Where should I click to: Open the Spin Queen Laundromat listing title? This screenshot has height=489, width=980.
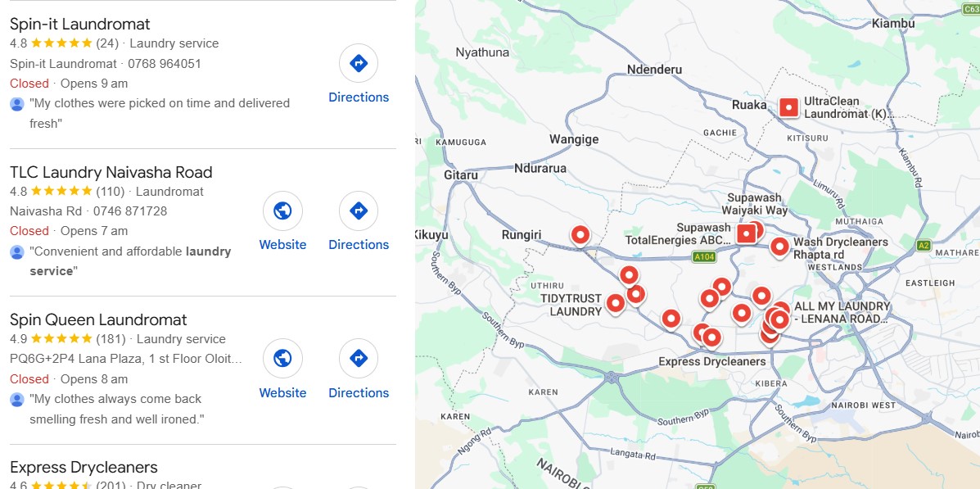(x=98, y=319)
